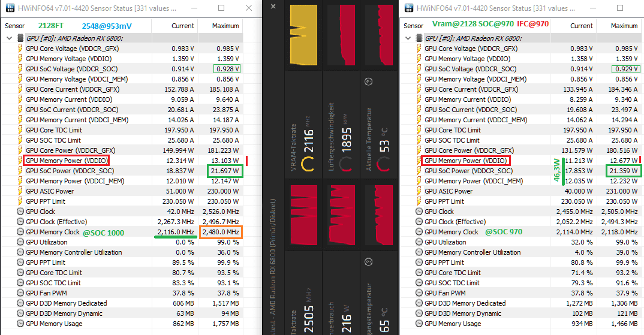Click the 21.697 W SoC power maximum value
The height and width of the screenshot is (335, 644).
(x=225, y=171)
